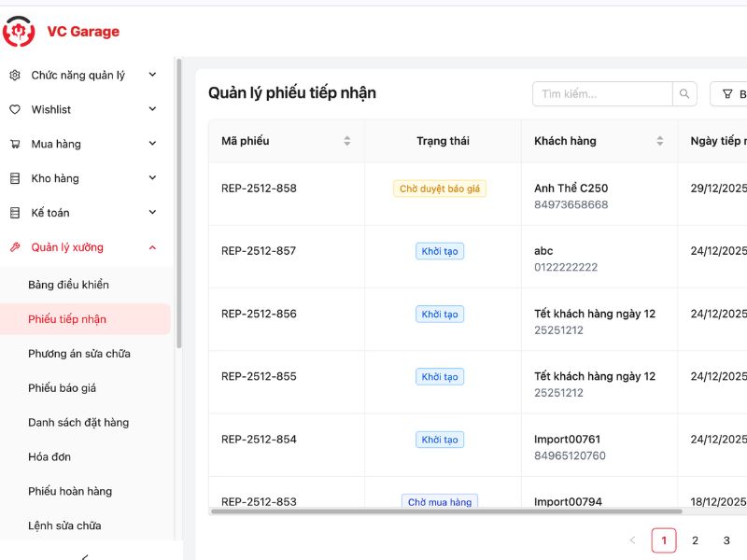Open Phương án sửa chữa page

[x=79, y=354]
